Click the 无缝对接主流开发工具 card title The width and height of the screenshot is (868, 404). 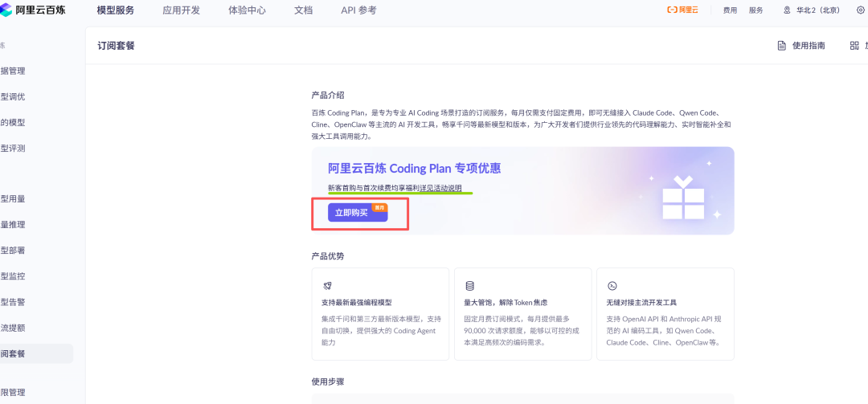(x=641, y=303)
